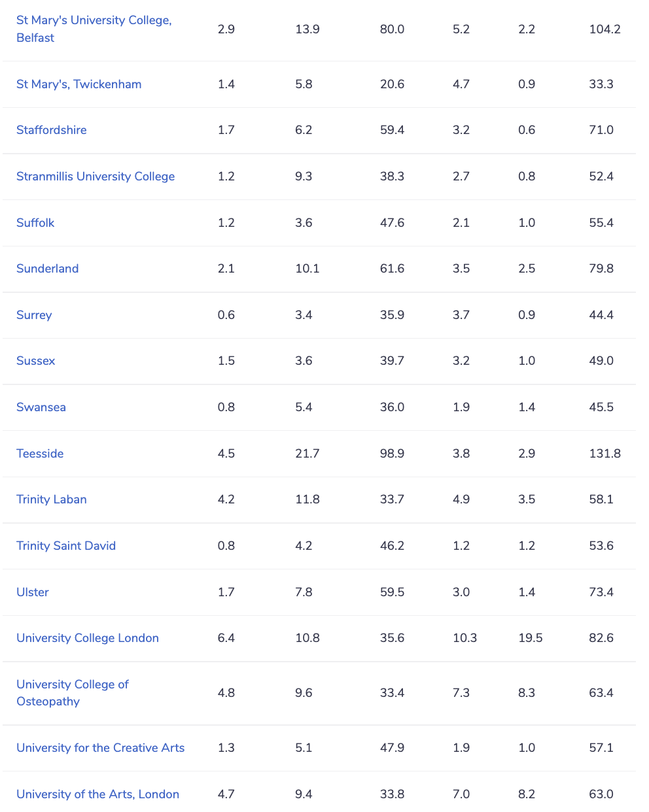The width and height of the screenshot is (649, 812).
Task: Click the Staffordshire university link
Action: [51, 130]
